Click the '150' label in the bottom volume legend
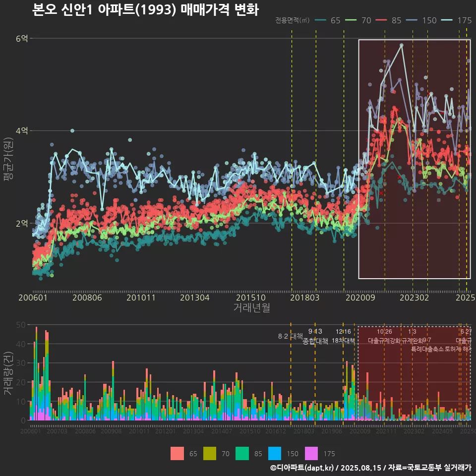This screenshot has width=476, height=476. point(293,454)
